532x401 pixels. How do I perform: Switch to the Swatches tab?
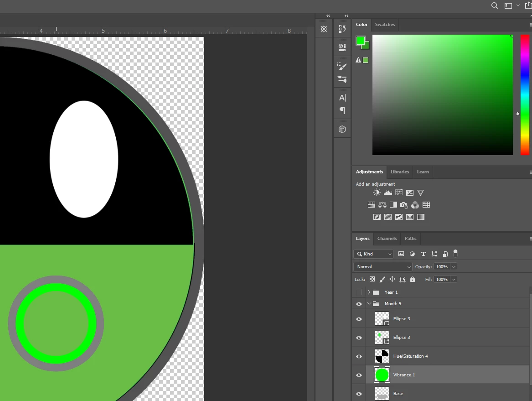pos(385,25)
